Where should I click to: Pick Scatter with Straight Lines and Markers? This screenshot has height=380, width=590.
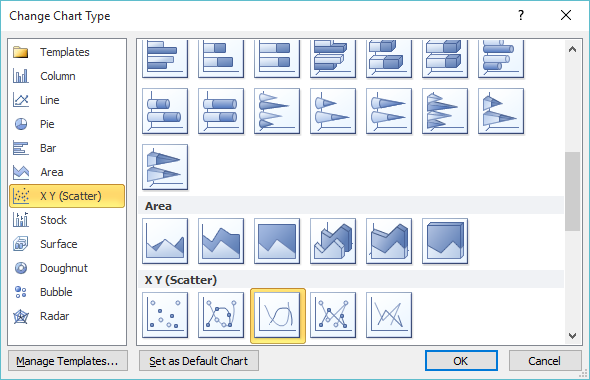[333, 315]
